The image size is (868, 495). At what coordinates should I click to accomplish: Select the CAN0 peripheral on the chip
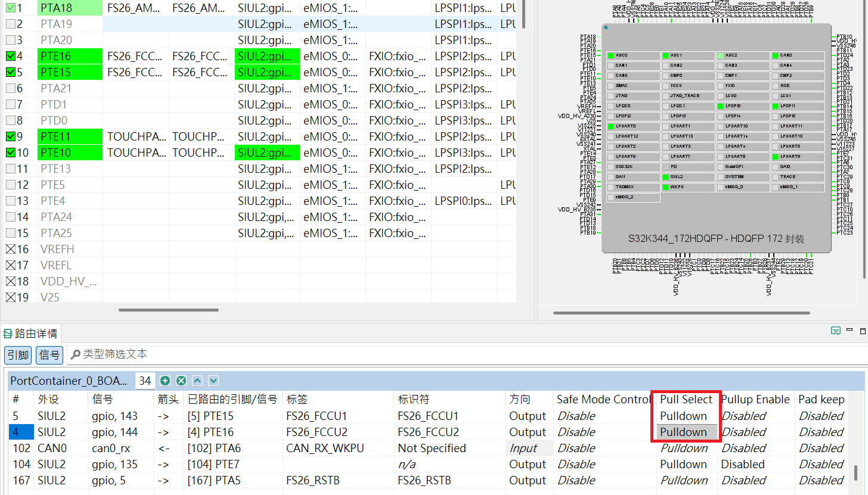798,55
